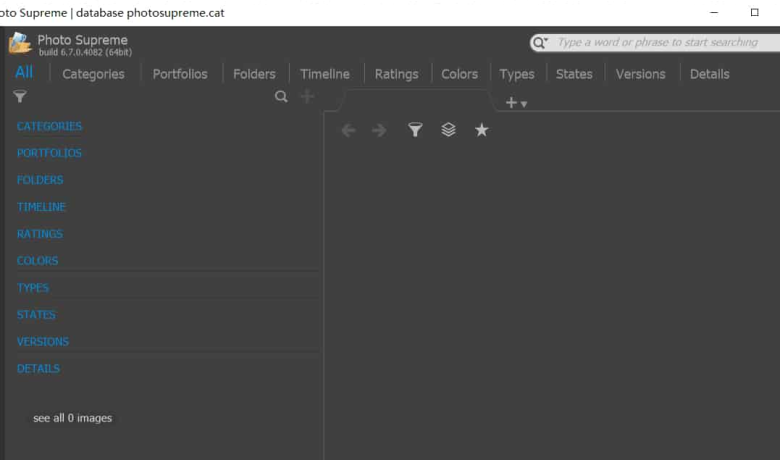
Task: Switch to the Categories tab
Action: pos(94,74)
